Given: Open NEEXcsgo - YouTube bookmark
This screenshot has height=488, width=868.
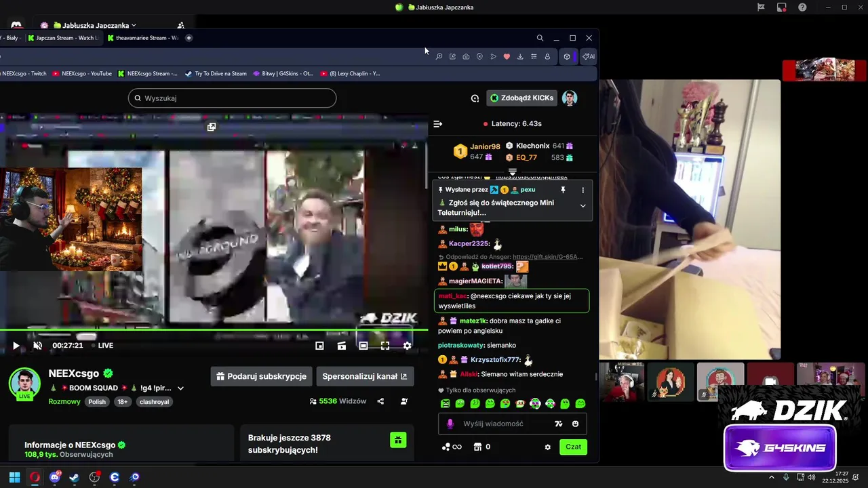Looking at the screenshot, I should (x=82, y=73).
